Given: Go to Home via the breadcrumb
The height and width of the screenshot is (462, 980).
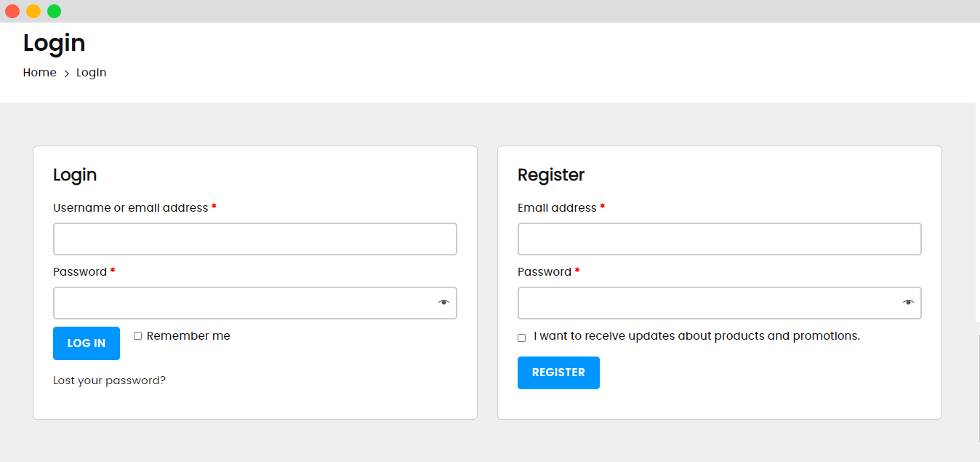Looking at the screenshot, I should coord(39,73).
